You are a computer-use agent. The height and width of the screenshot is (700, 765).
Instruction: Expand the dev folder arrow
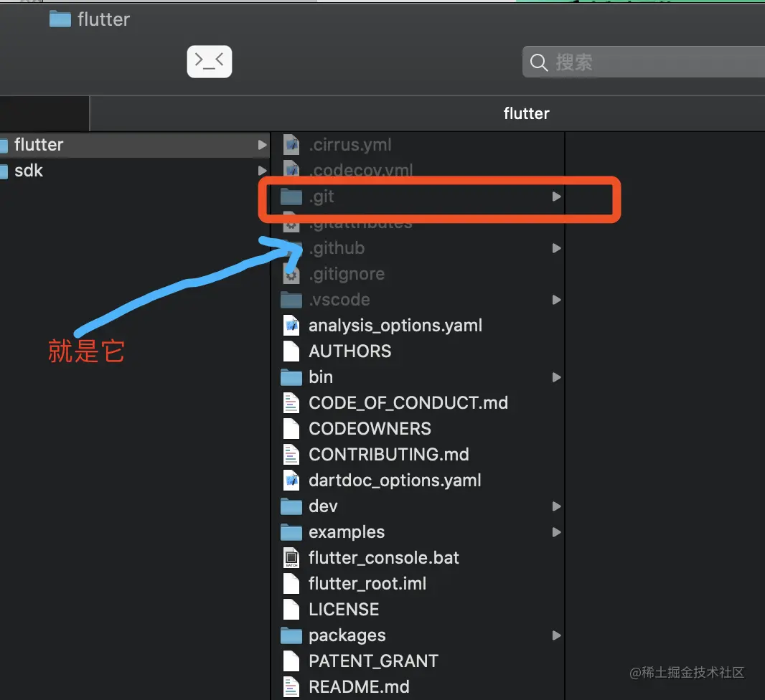coord(556,506)
